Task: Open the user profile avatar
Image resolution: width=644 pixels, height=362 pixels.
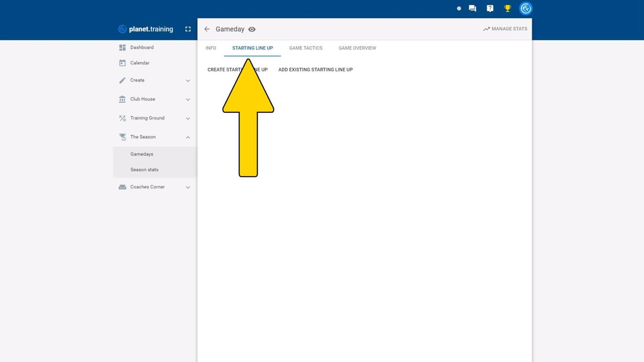Action: coord(525,8)
